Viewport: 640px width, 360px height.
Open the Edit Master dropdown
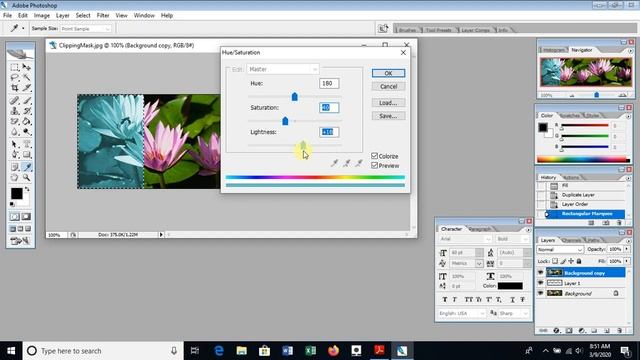(x=282, y=69)
